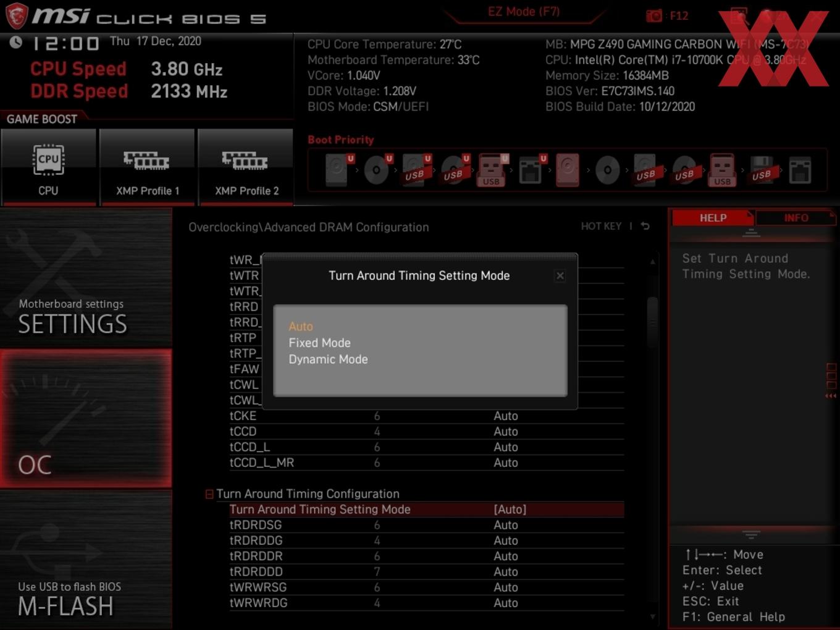This screenshot has width=840, height=630.
Task: Select the UEFI hard disk boot device icon
Action: (x=338, y=170)
